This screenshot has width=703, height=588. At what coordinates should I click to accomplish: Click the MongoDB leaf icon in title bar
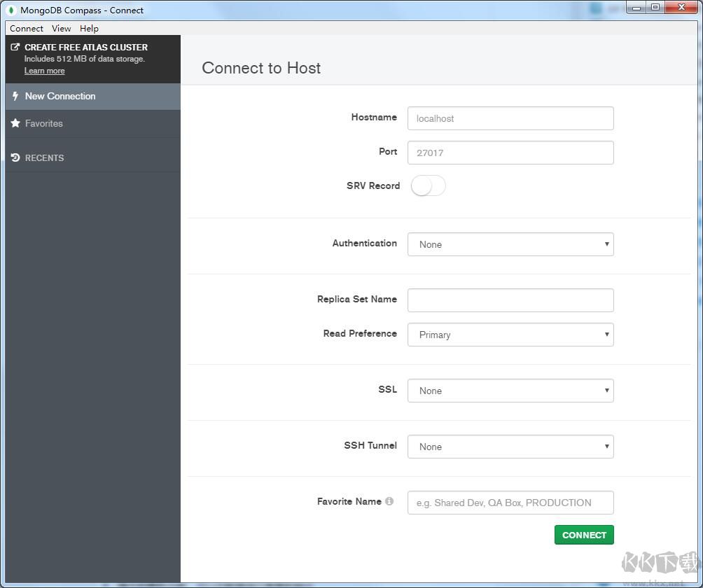pos(12,10)
